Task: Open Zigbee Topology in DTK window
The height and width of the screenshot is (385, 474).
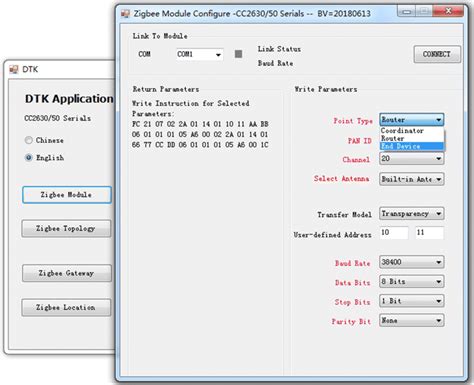Action: click(x=66, y=228)
